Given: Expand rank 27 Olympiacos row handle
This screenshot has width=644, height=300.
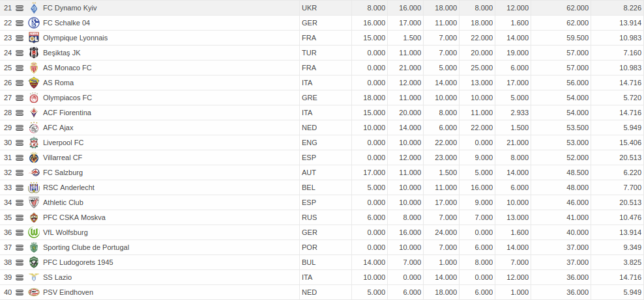Looking at the screenshot, I should pyautogui.click(x=20, y=98).
